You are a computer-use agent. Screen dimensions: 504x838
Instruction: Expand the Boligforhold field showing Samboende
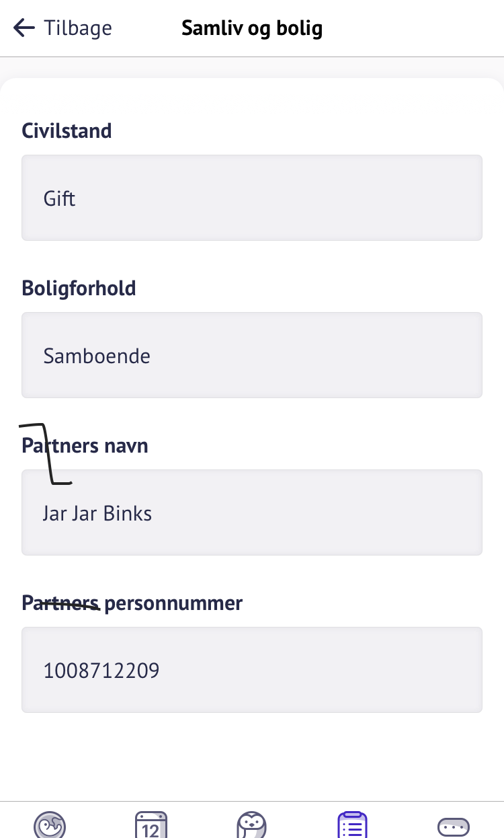pos(252,355)
